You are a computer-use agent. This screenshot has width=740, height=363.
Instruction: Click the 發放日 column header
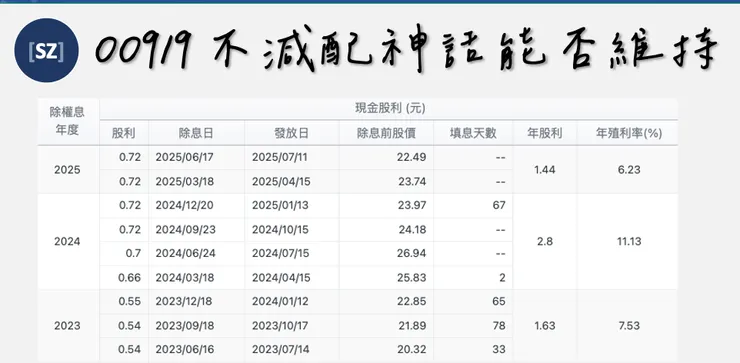click(x=291, y=133)
